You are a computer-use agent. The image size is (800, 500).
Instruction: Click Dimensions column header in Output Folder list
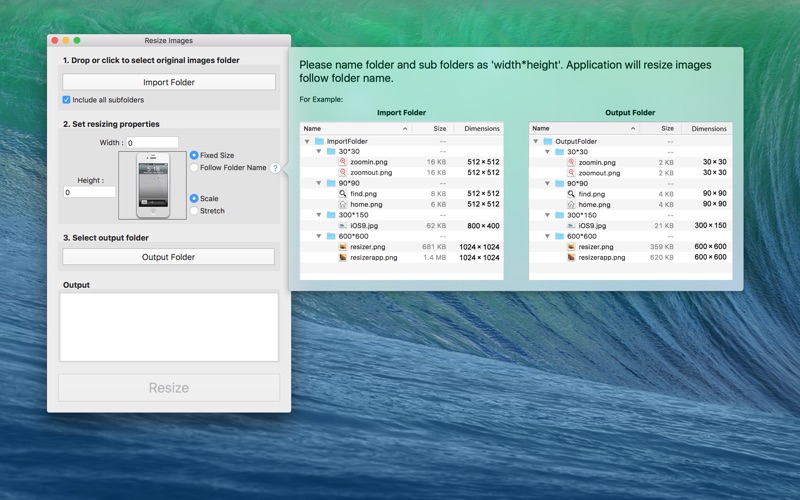(x=707, y=129)
